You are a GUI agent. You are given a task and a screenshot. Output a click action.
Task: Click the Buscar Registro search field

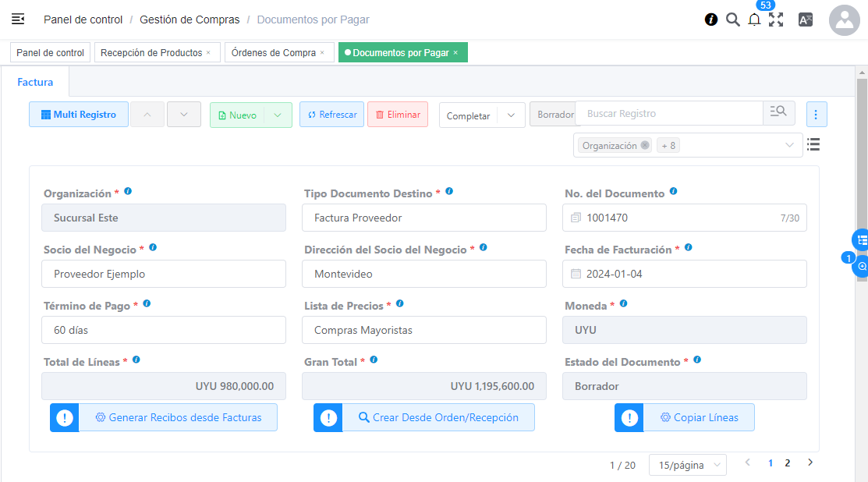(x=669, y=114)
